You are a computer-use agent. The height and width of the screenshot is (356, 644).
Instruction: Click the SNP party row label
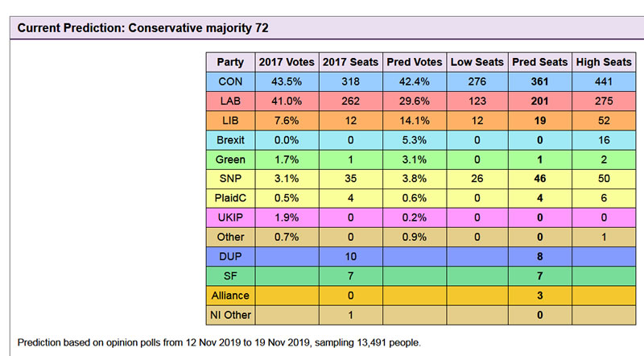point(231,179)
